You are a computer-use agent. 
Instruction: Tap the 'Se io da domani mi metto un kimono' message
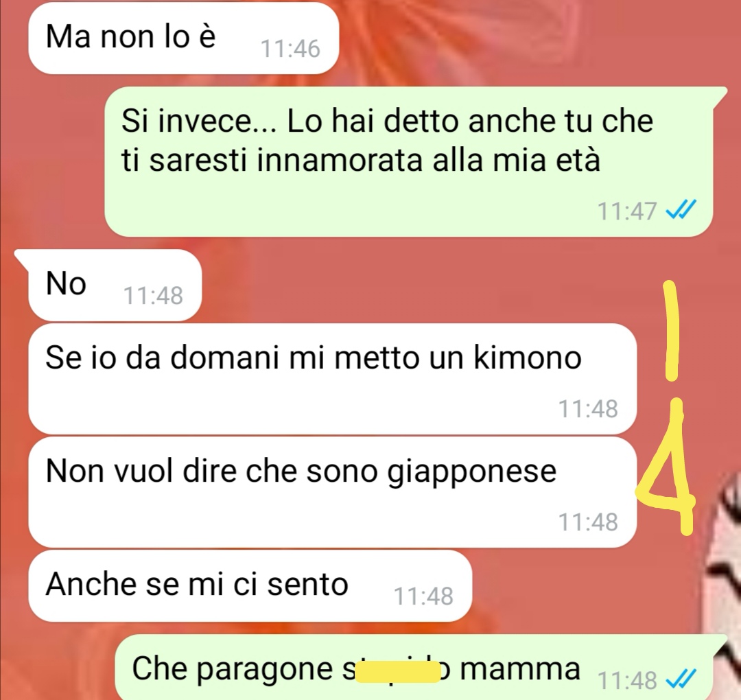(x=332, y=379)
